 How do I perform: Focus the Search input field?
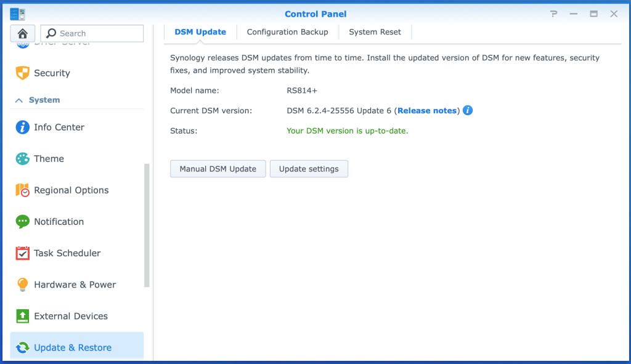(92, 33)
